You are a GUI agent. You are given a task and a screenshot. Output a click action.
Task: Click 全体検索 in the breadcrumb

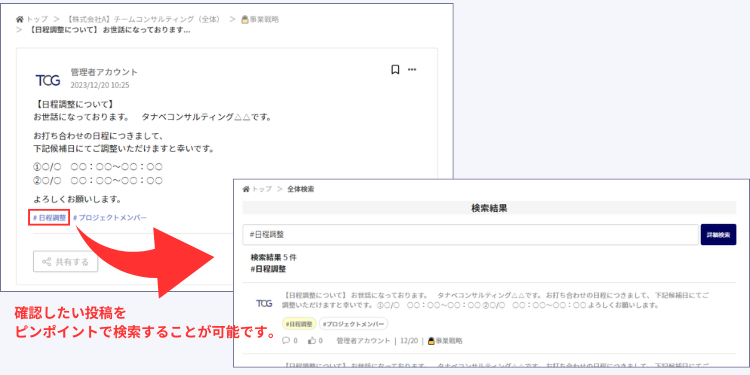pyautogui.click(x=300, y=189)
